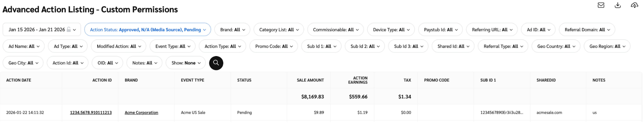This screenshot has height=124, width=644.
Task: Click the cloud upload schedule icon
Action: tap(634, 5)
